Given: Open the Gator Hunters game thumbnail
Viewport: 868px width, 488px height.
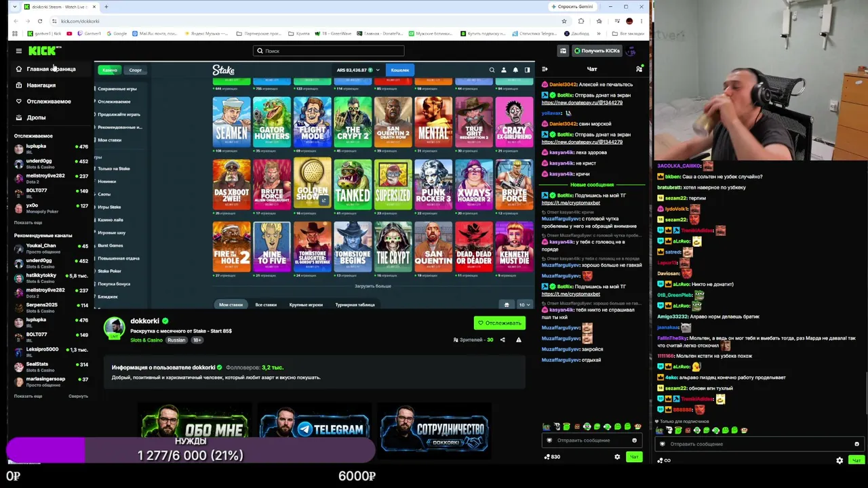Looking at the screenshot, I should 272,122.
